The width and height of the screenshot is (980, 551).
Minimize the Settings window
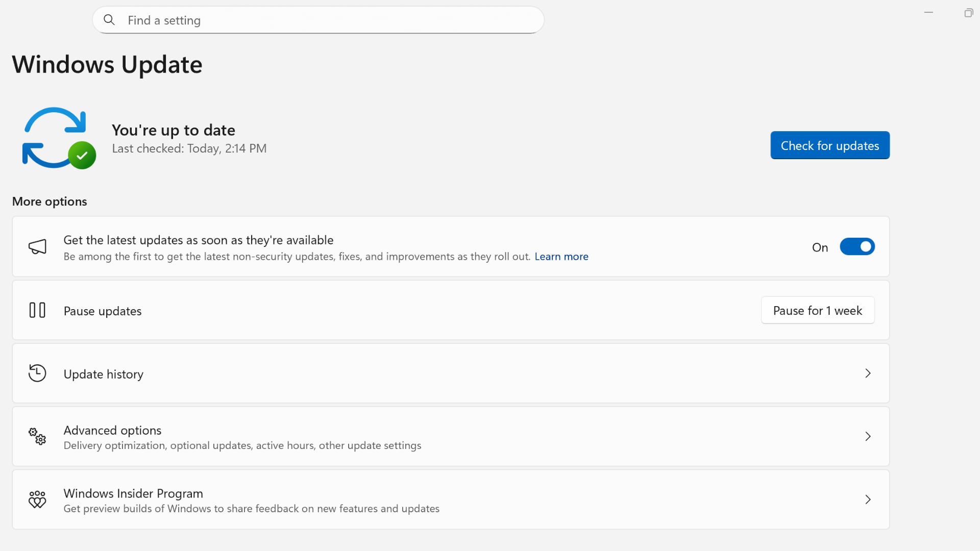928,13
